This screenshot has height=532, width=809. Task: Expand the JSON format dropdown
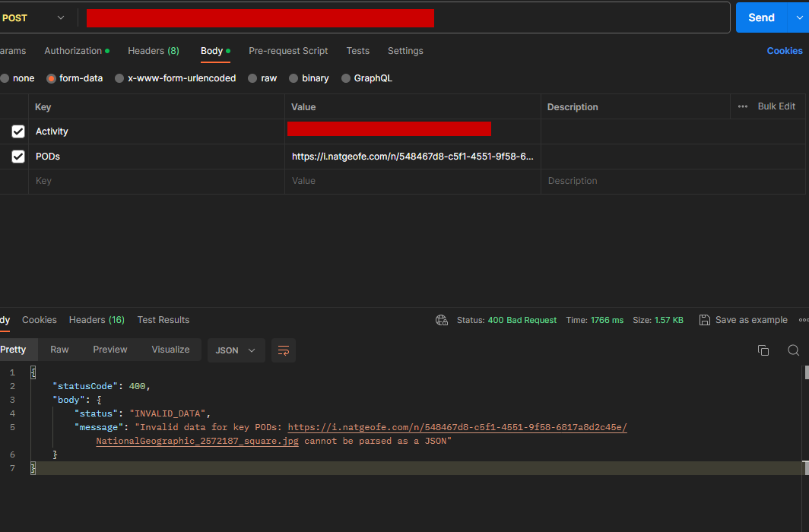tap(236, 350)
